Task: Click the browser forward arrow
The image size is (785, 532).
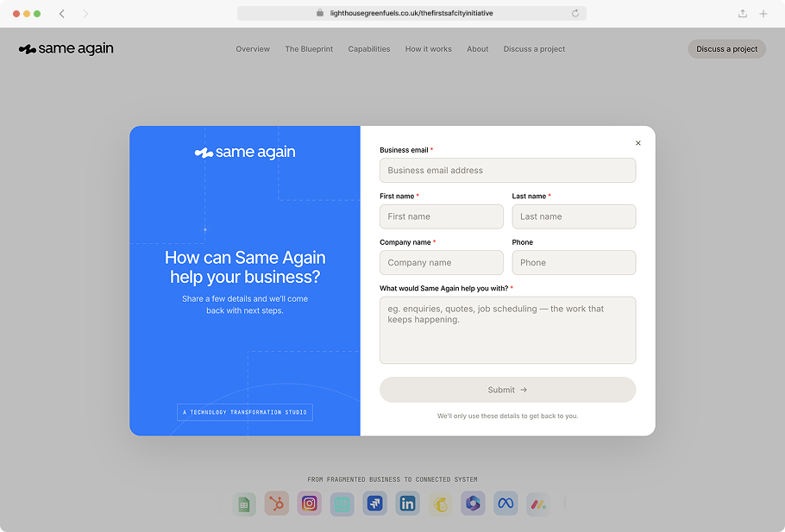Action: click(x=85, y=14)
